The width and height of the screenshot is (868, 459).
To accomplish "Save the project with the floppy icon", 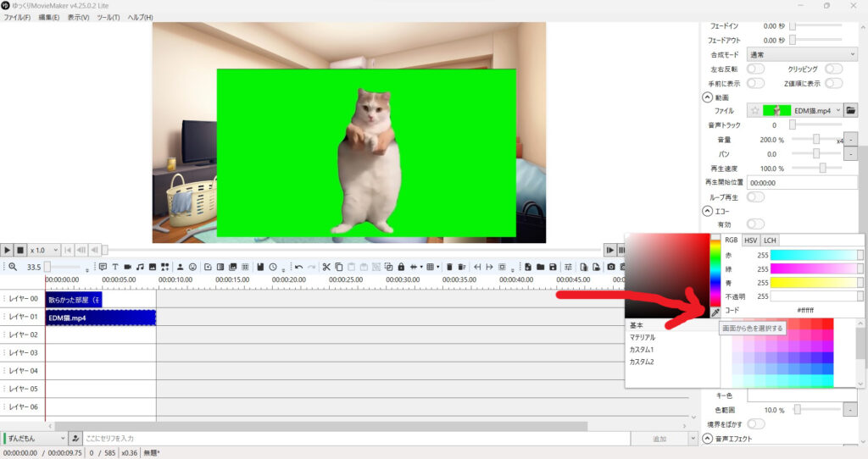I will pos(553,267).
